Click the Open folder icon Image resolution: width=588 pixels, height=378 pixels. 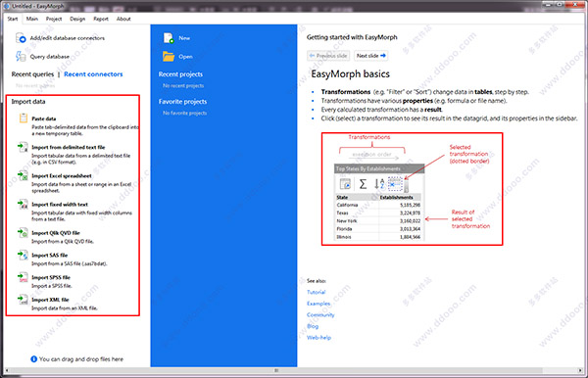[x=169, y=56]
